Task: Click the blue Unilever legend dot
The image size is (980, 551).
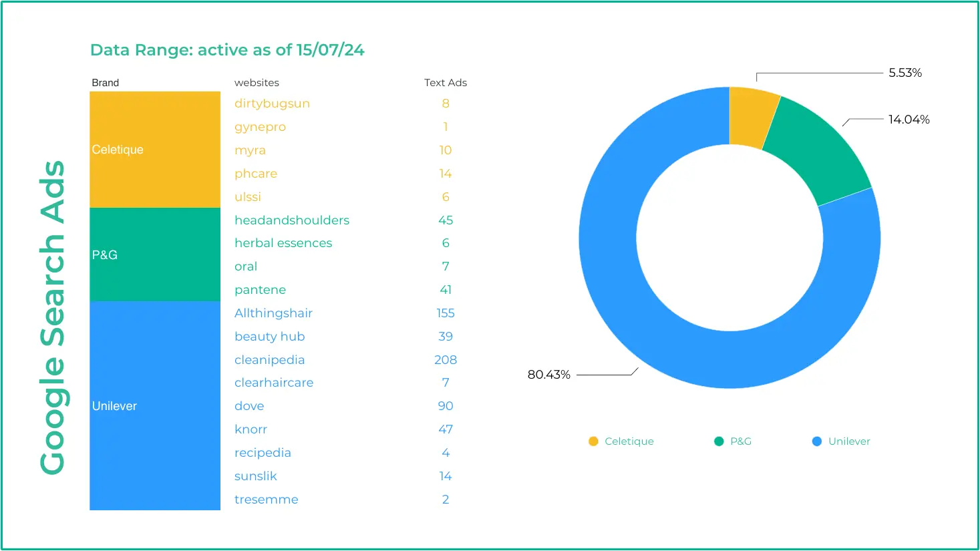Action: point(816,441)
